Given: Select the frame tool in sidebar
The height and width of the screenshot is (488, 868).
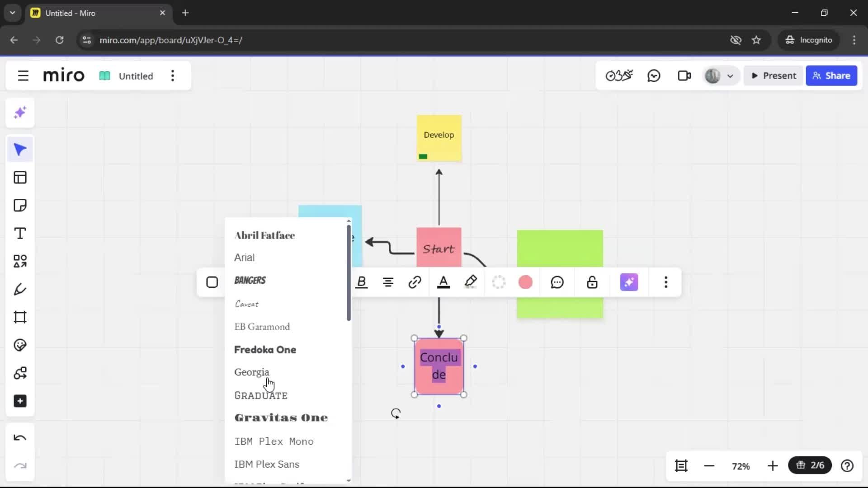Looking at the screenshot, I should [20, 317].
